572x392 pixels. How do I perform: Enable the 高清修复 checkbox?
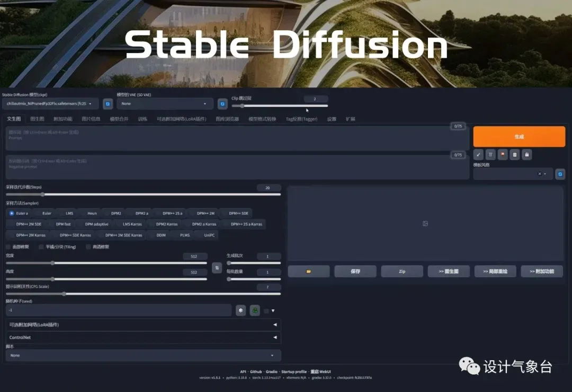coord(88,247)
